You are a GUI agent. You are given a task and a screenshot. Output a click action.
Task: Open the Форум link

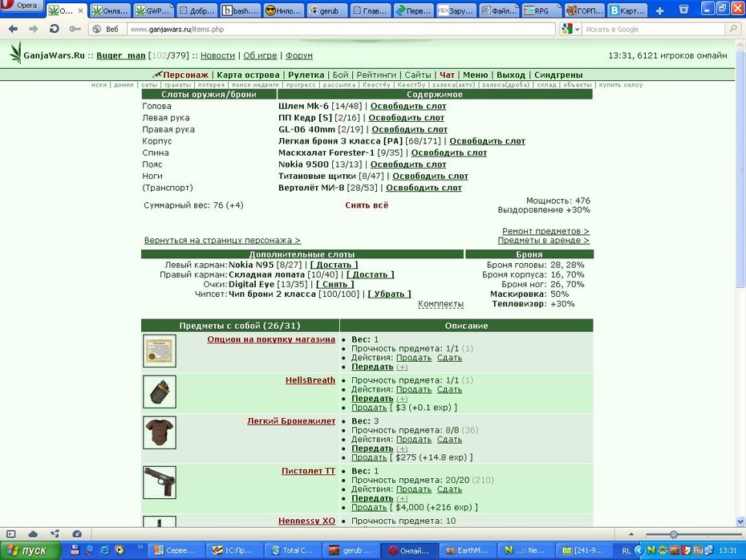point(298,55)
